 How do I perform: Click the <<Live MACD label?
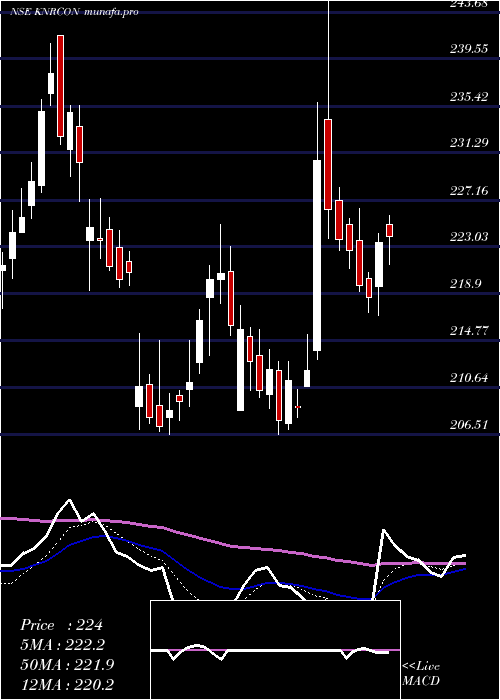coord(421,673)
